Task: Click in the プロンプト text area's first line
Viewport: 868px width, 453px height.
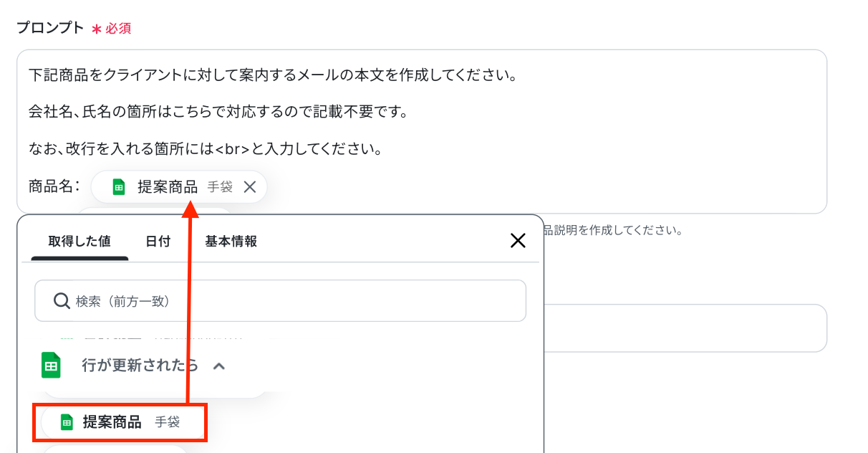Action: 272,75
